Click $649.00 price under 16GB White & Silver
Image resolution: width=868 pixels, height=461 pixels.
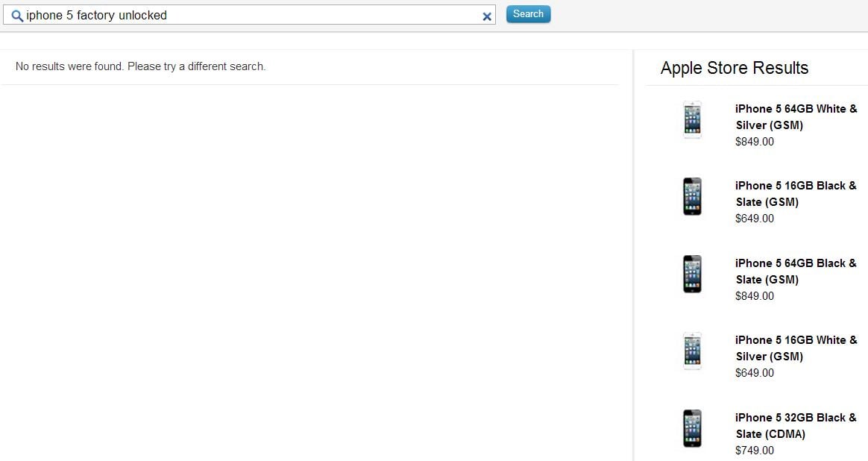[755, 373]
